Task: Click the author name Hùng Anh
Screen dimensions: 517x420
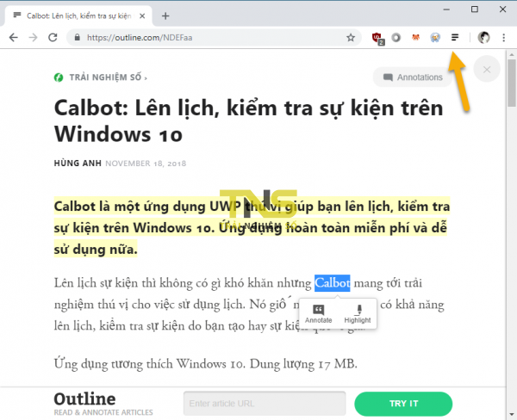Action: tap(78, 163)
